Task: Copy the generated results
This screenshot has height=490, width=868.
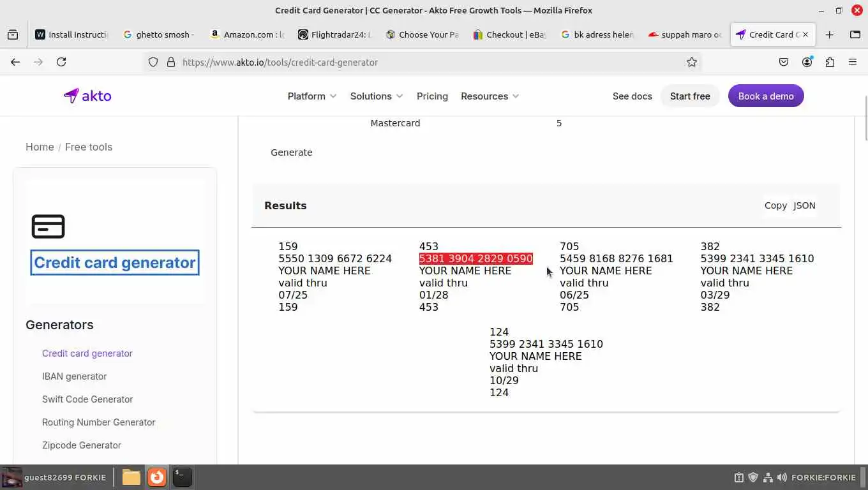Action: 775,205
